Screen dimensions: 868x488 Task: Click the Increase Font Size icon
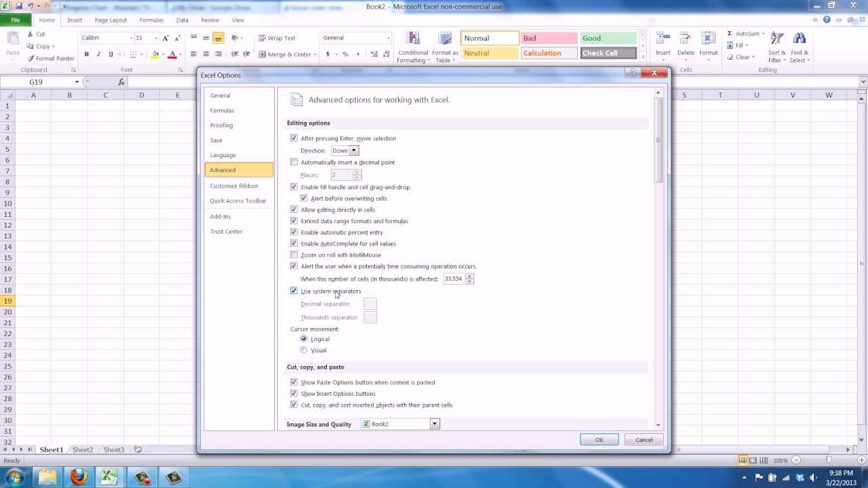[x=165, y=38]
